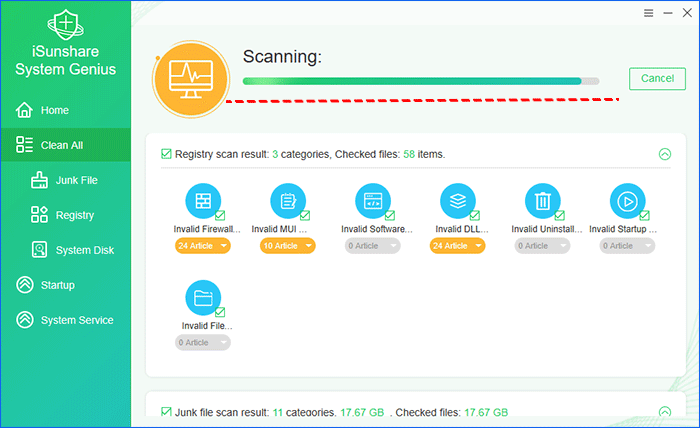This screenshot has height=428, width=700.
Task: Click the Invalid File folder icon
Action: click(x=203, y=298)
